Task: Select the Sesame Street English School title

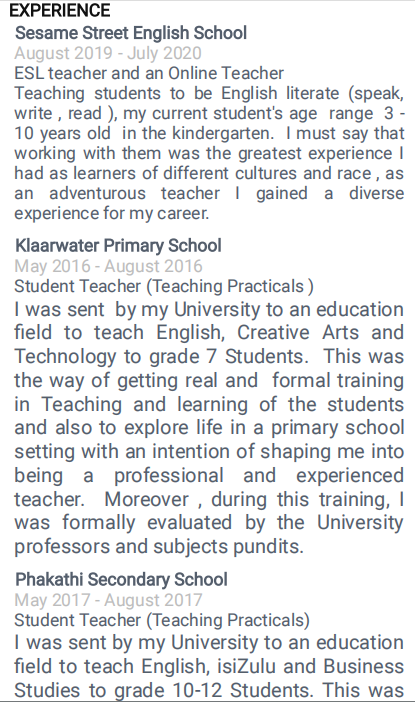Action: click(131, 33)
